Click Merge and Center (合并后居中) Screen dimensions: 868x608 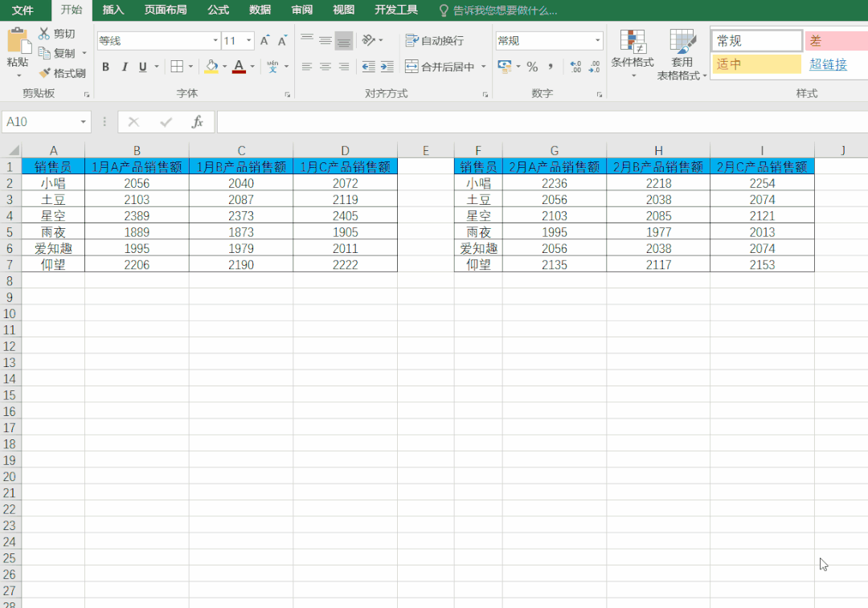point(440,67)
